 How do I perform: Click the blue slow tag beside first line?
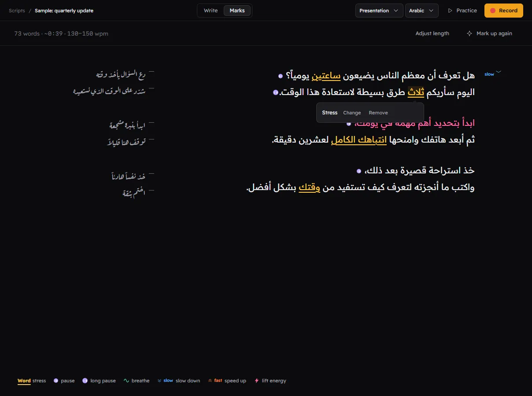(489, 74)
